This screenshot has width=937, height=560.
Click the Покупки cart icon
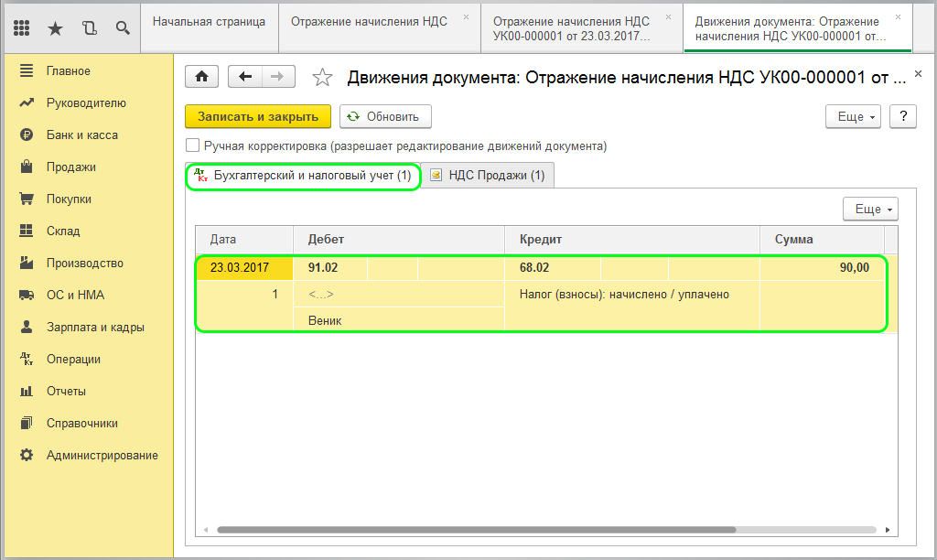pyautogui.click(x=27, y=199)
